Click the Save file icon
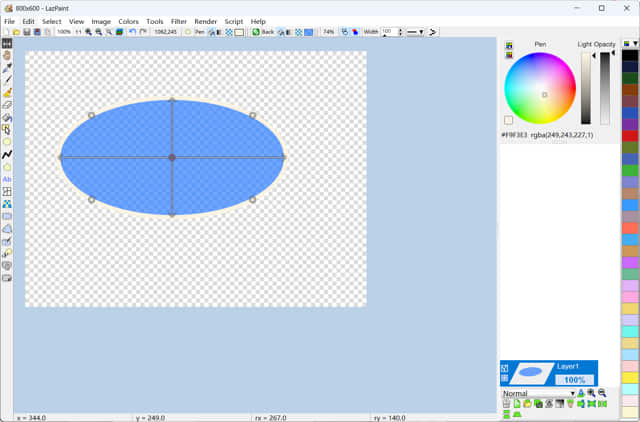Viewport: 640px width, 422px height. (27, 32)
